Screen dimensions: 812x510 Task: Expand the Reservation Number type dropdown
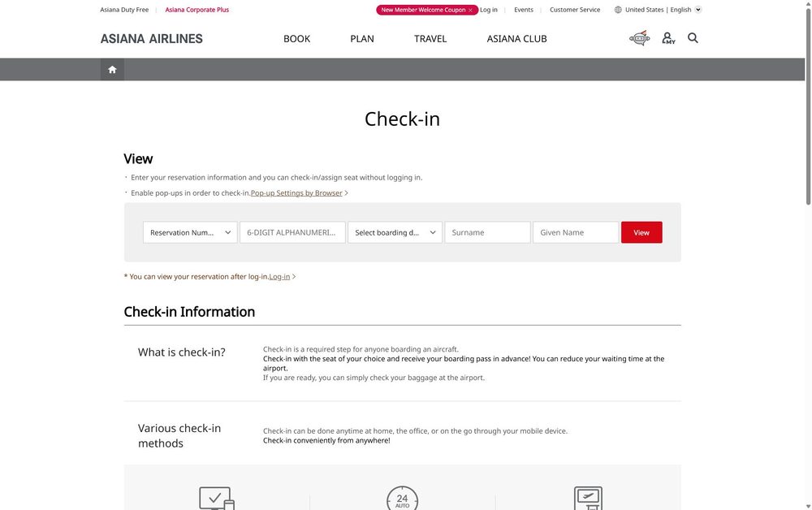pyautogui.click(x=190, y=232)
